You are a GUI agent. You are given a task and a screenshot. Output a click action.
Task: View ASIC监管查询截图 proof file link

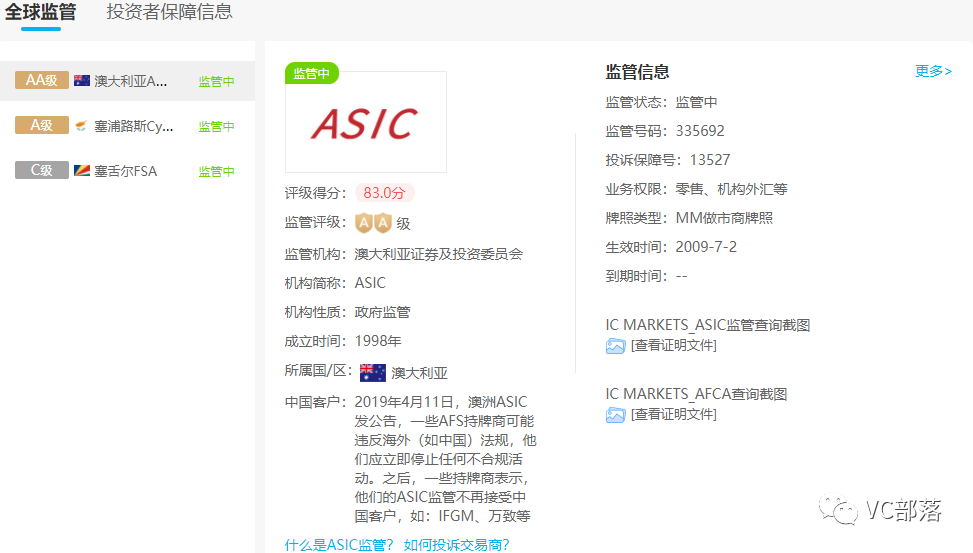pyautogui.click(x=674, y=345)
